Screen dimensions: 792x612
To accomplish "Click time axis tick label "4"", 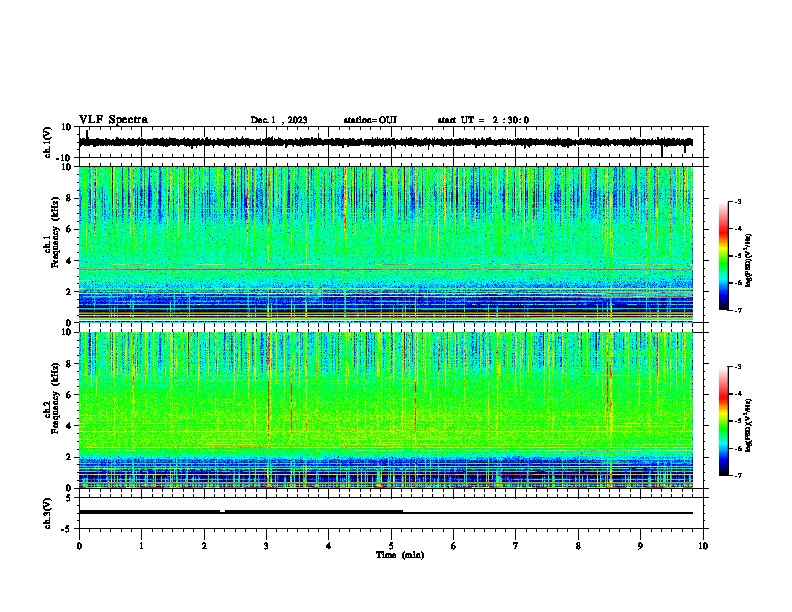I will 328,546.
